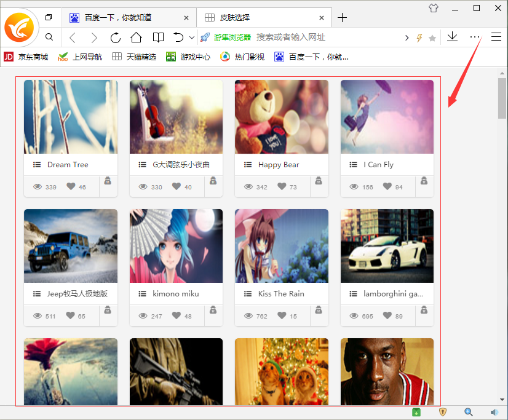Open the download manager arrow icon
This screenshot has width=508, height=420.
452,38
